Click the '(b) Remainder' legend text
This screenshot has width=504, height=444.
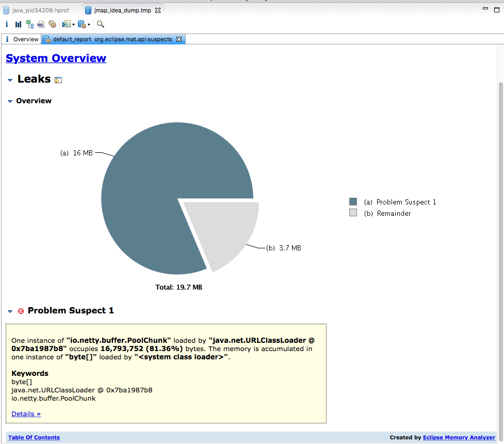pyautogui.click(x=387, y=213)
